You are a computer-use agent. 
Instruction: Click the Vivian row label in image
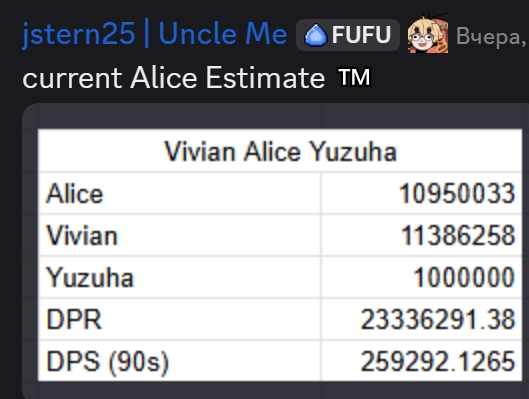(x=82, y=235)
